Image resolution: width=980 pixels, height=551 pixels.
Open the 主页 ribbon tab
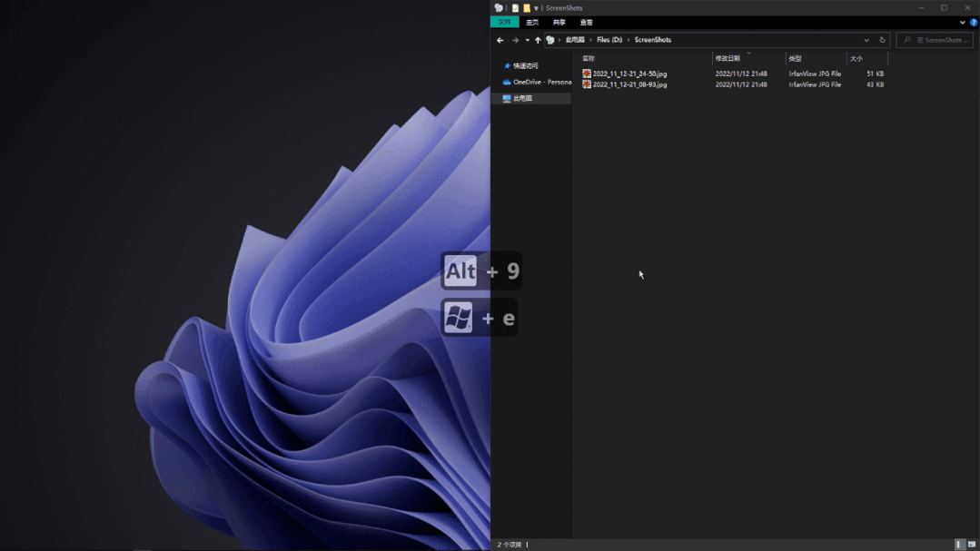click(x=532, y=23)
